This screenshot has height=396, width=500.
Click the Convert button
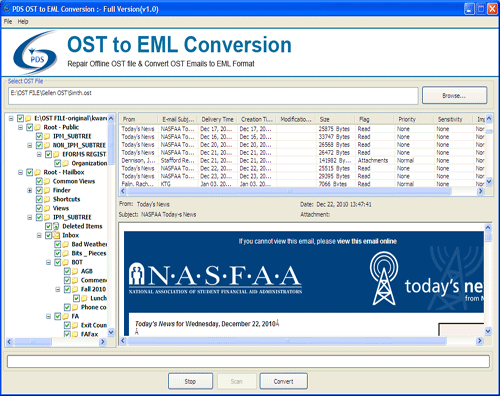point(284,381)
